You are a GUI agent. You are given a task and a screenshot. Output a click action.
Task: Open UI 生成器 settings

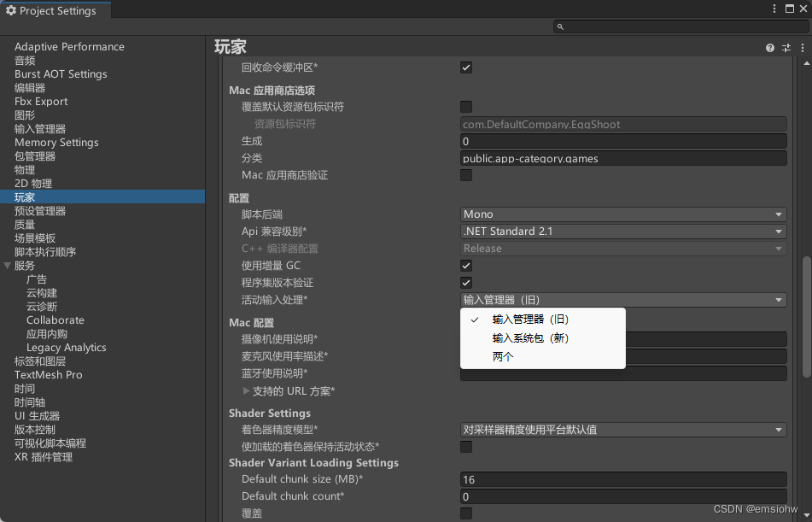37,416
